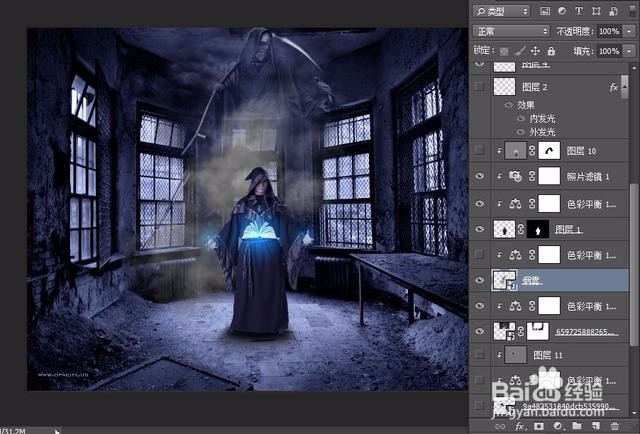
Task: Create a new layer icon
Action: [x=596, y=427]
